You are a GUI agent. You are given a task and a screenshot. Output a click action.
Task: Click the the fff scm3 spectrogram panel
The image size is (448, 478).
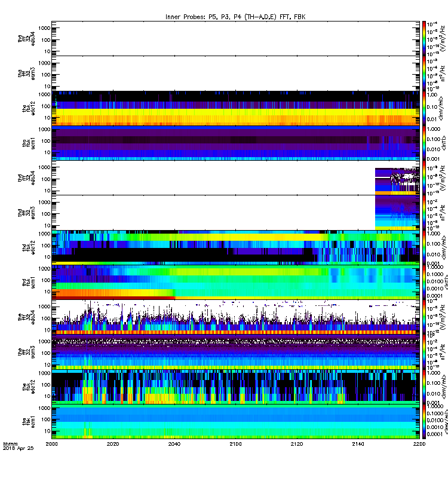(x=235, y=352)
